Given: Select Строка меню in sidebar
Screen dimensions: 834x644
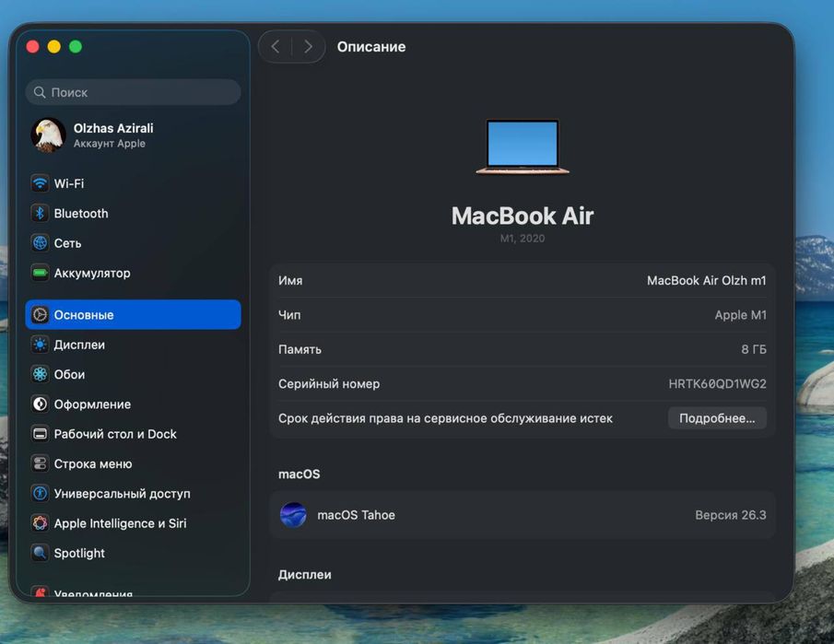Looking at the screenshot, I should pyautogui.click(x=133, y=463).
